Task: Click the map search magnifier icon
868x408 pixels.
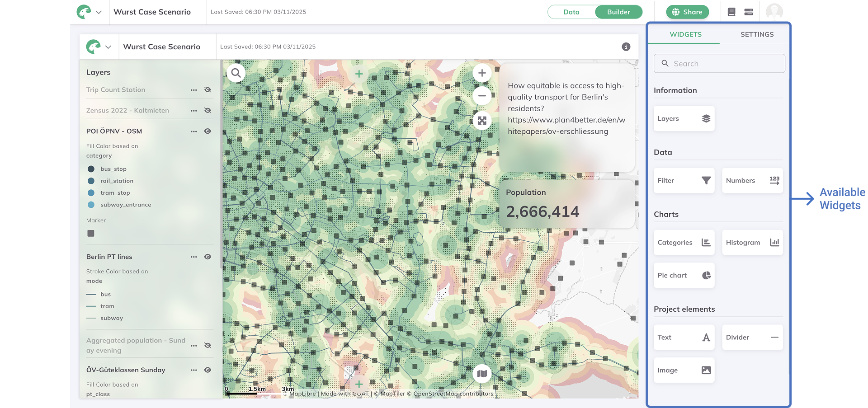Action: point(236,73)
